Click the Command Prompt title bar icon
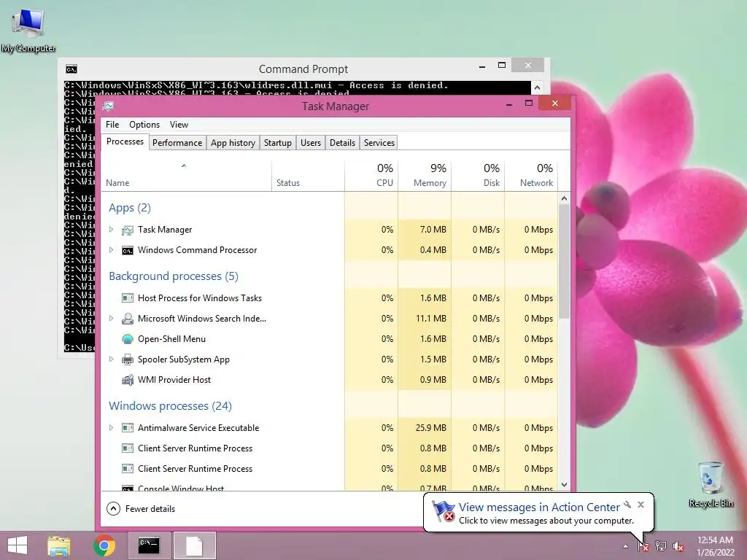Viewport: 747px width, 560px height. [x=71, y=69]
